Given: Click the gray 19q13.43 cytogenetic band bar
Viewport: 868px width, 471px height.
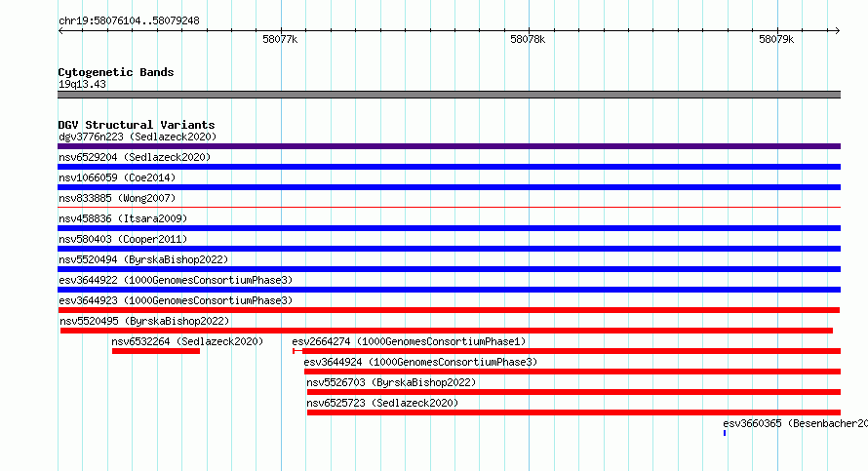Looking at the screenshot, I should pyautogui.click(x=449, y=95).
